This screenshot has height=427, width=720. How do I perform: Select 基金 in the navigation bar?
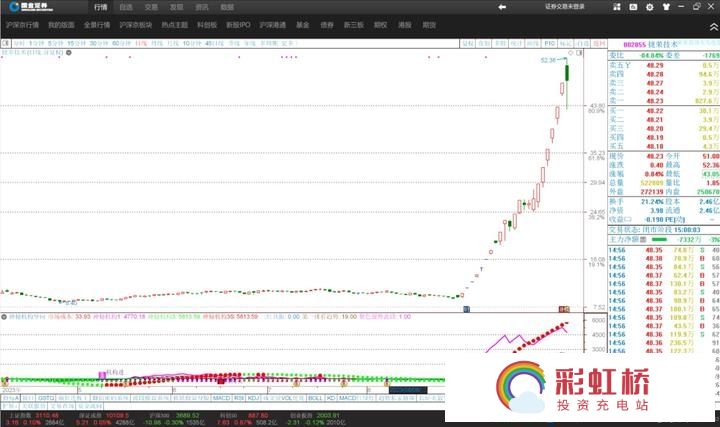(302, 25)
